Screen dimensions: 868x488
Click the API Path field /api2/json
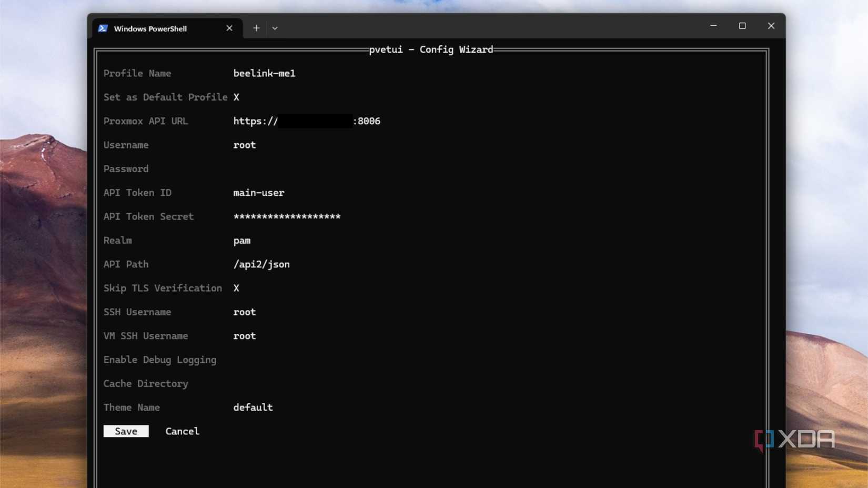[261, 264]
